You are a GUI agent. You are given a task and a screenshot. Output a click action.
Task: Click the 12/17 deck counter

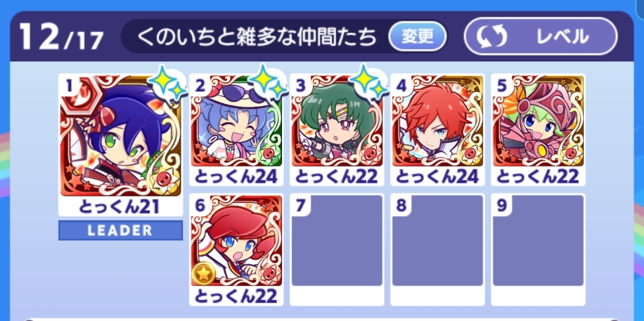pos(61,38)
